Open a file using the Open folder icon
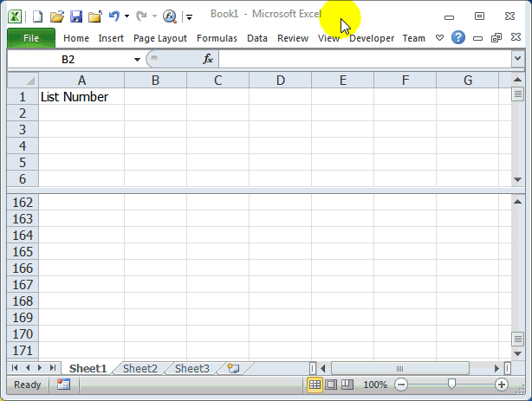The image size is (532, 401). (x=57, y=16)
